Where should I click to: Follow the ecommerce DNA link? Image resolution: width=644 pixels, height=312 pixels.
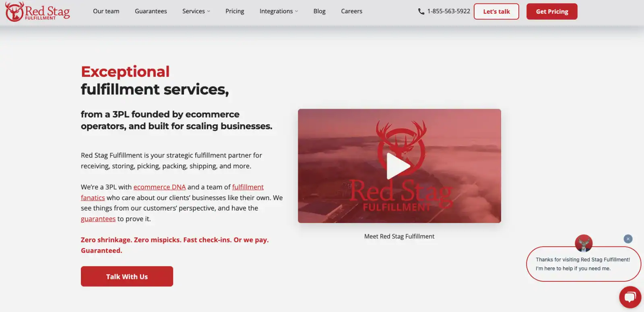coord(159,187)
